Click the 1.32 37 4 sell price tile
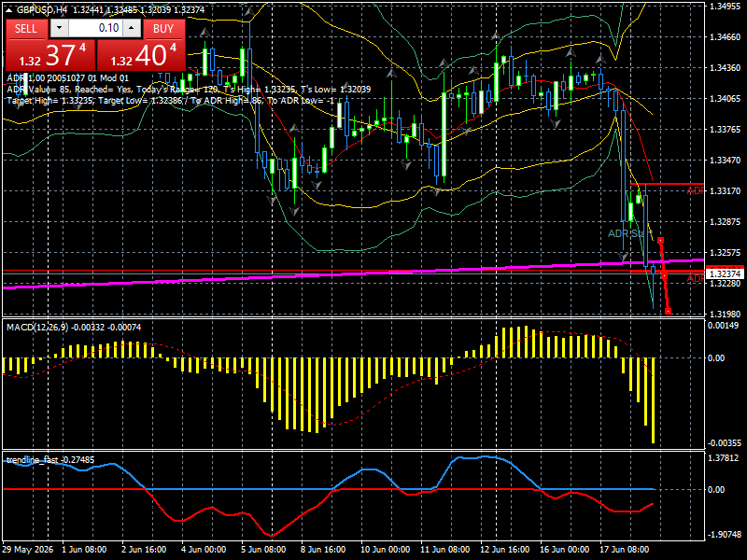747x560 pixels. [x=49, y=55]
